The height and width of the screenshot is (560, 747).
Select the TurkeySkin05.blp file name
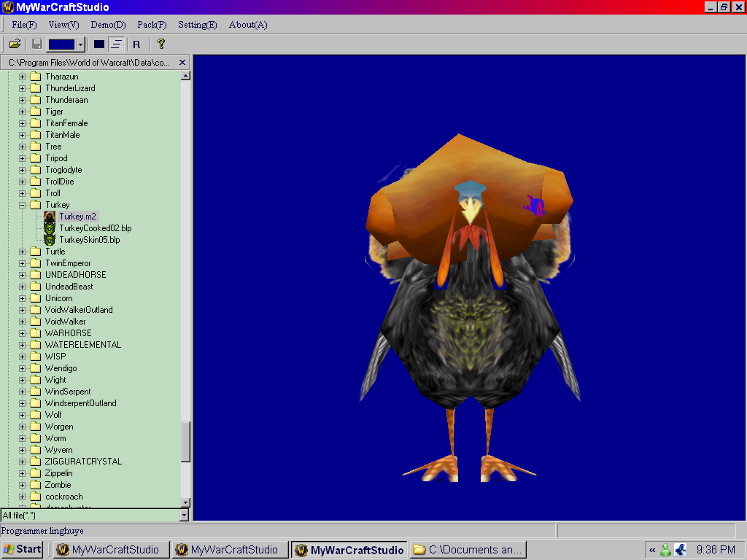(90, 240)
